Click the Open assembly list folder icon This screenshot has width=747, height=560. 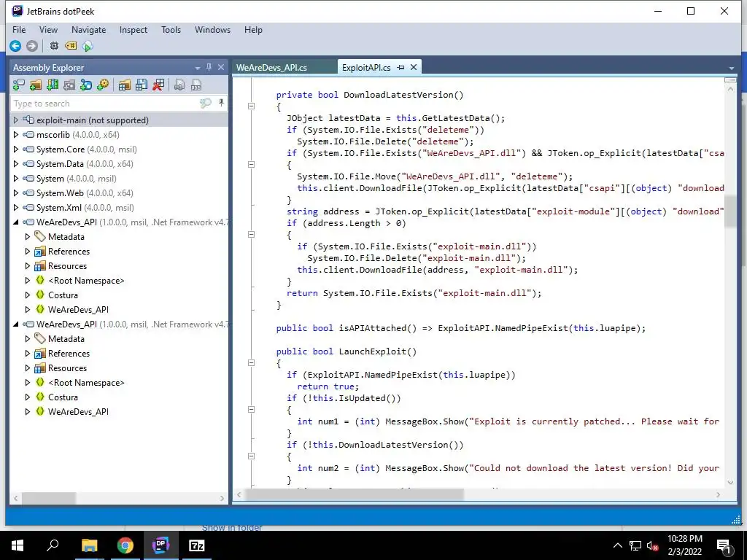pyautogui.click(x=124, y=85)
